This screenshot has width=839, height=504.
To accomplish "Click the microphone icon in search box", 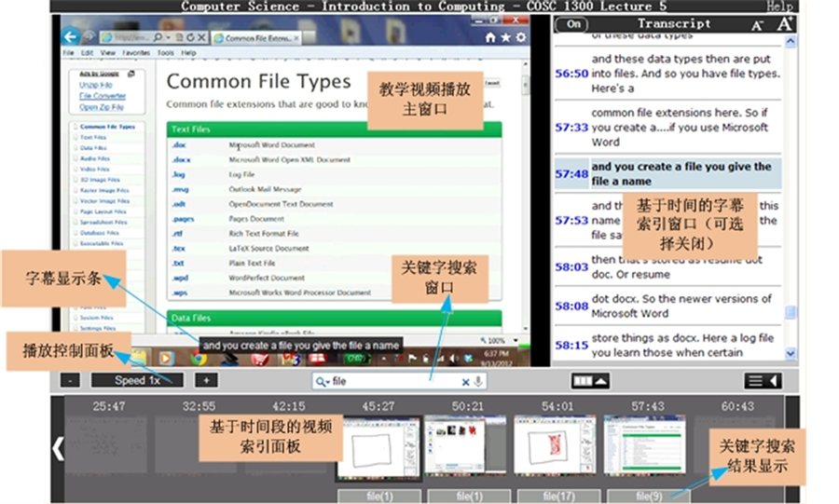I will pyautogui.click(x=478, y=382).
